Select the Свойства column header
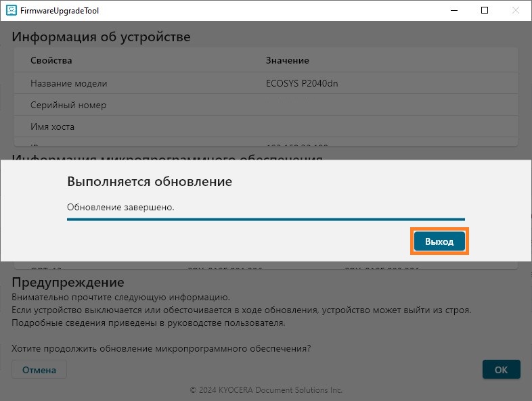 click(51, 61)
